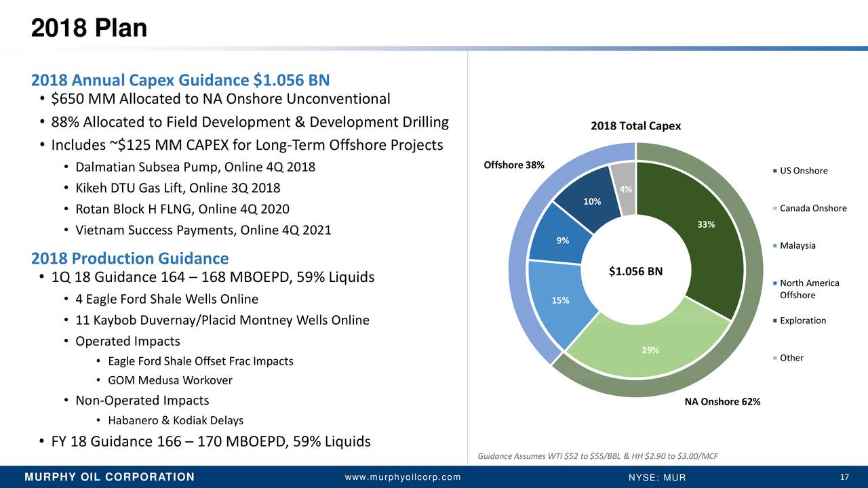Click the 'Exploration' legend label
Screen dimensions: 868x488
(803, 321)
